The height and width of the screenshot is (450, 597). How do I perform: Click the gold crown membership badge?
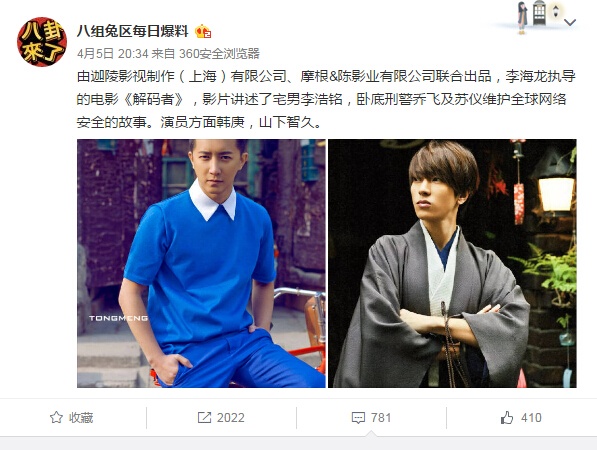click(x=203, y=31)
